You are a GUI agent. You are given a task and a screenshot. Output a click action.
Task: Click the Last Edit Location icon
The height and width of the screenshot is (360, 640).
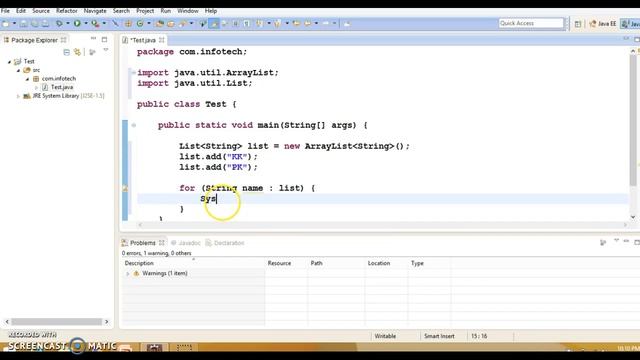point(296,24)
